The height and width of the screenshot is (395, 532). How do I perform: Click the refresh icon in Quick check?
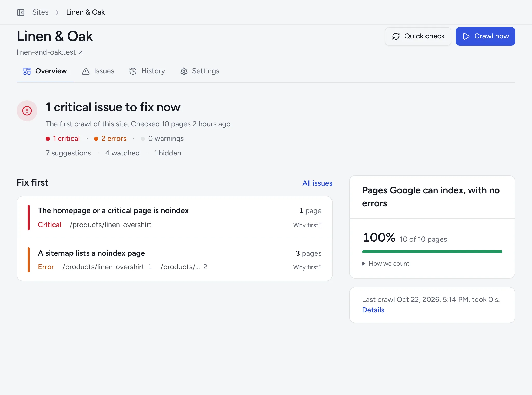[396, 36]
